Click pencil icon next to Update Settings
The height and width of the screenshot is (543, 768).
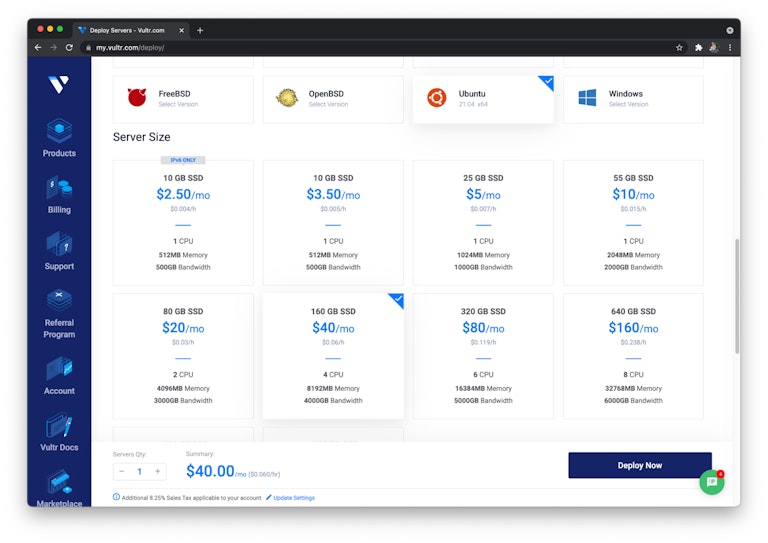[x=268, y=497]
